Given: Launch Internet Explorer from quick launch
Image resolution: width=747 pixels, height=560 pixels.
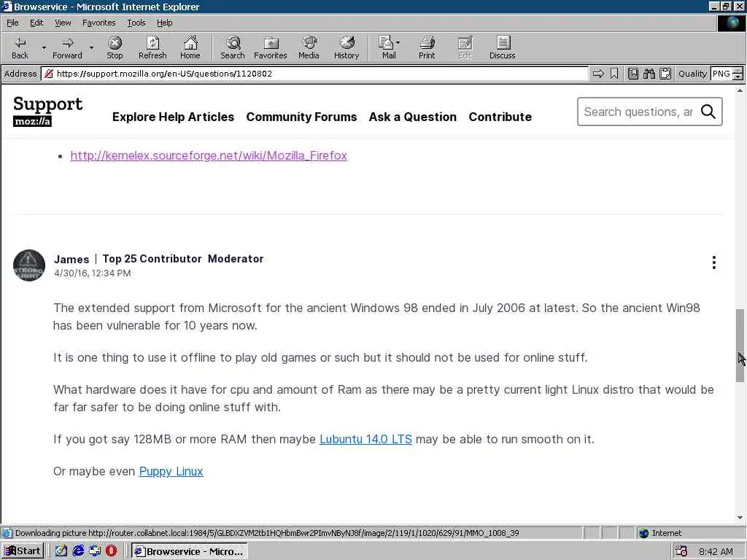Looking at the screenshot, I should pos(78,551).
